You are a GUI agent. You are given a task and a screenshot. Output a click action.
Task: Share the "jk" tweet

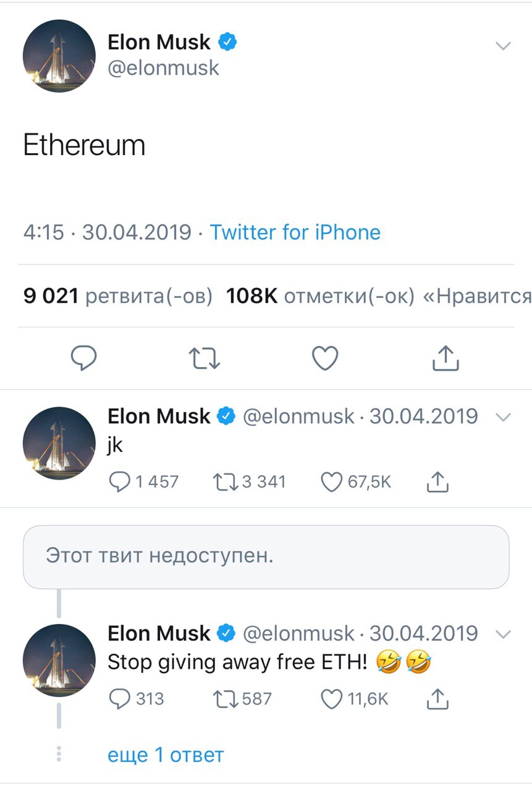(437, 482)
